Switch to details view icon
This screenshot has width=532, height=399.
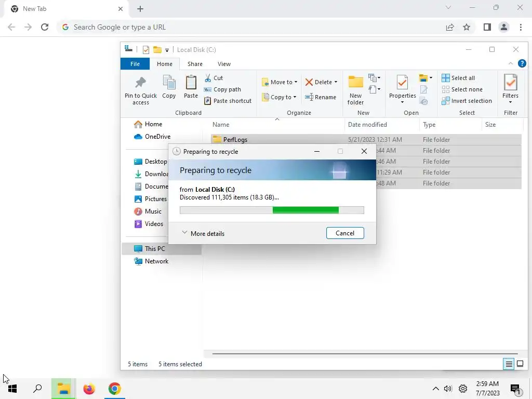pos(509,364)
